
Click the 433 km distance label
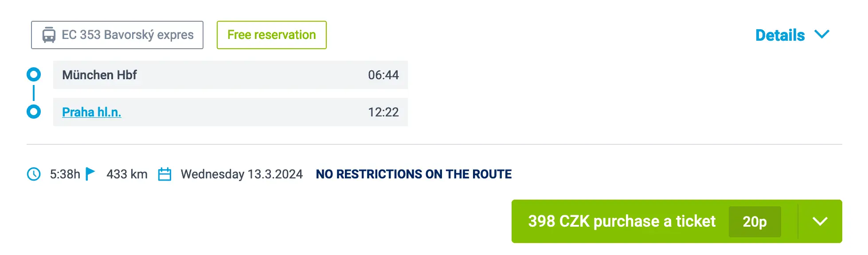pyautogui.click(x=127, y=174)
